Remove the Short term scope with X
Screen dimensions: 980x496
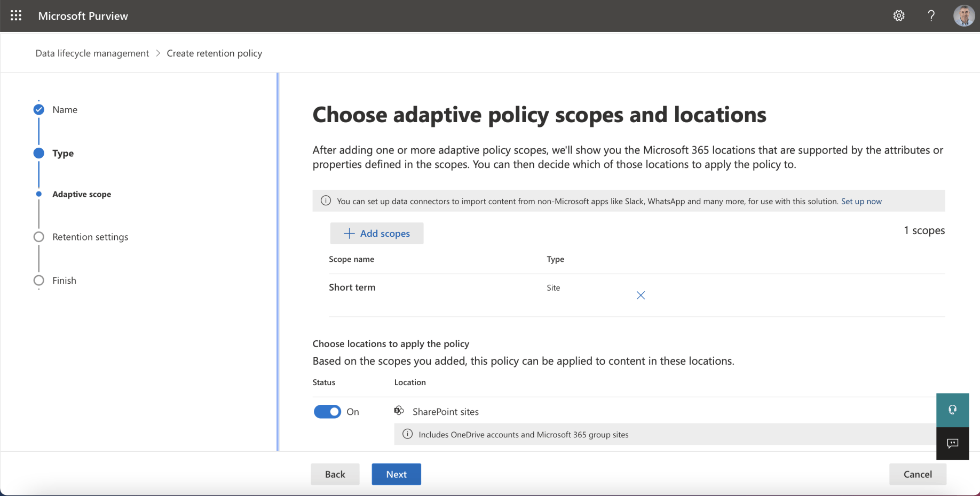641,295
